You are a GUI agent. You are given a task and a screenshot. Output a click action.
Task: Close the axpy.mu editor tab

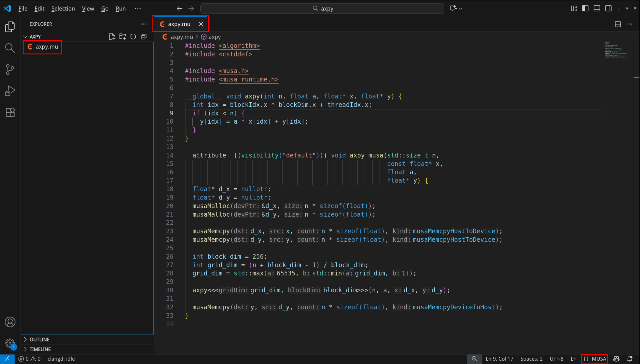coord(201,24)
